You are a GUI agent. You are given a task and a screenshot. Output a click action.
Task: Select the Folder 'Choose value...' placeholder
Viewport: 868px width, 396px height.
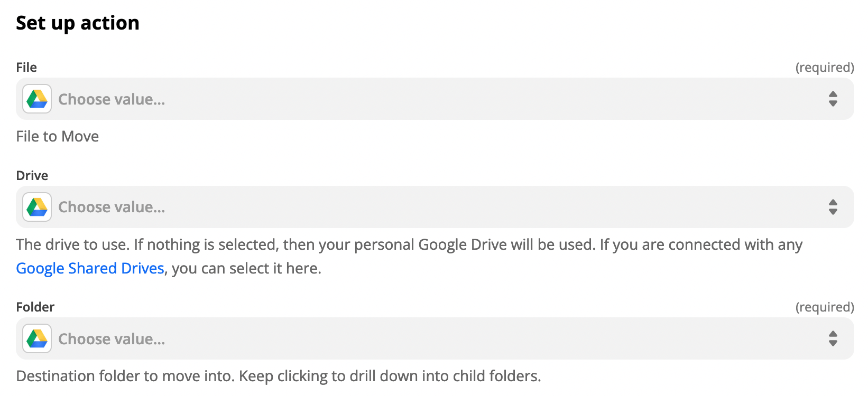tap(112, 339)
